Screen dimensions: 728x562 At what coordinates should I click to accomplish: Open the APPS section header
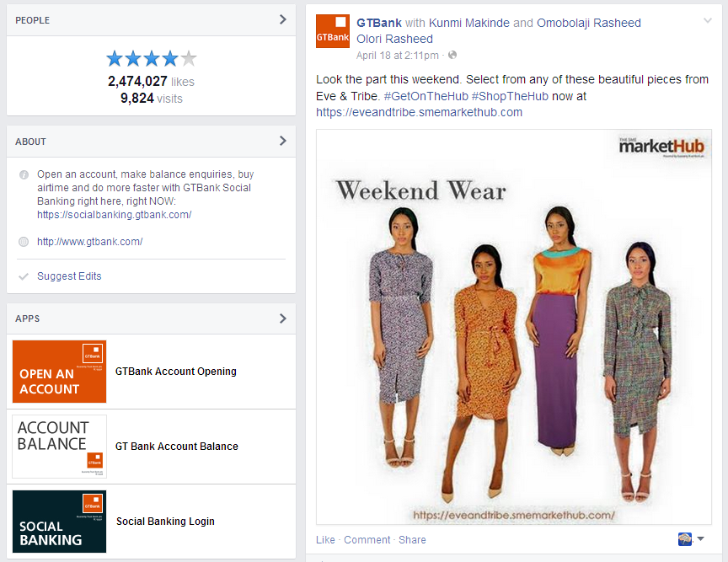click(x=152, y=318)
